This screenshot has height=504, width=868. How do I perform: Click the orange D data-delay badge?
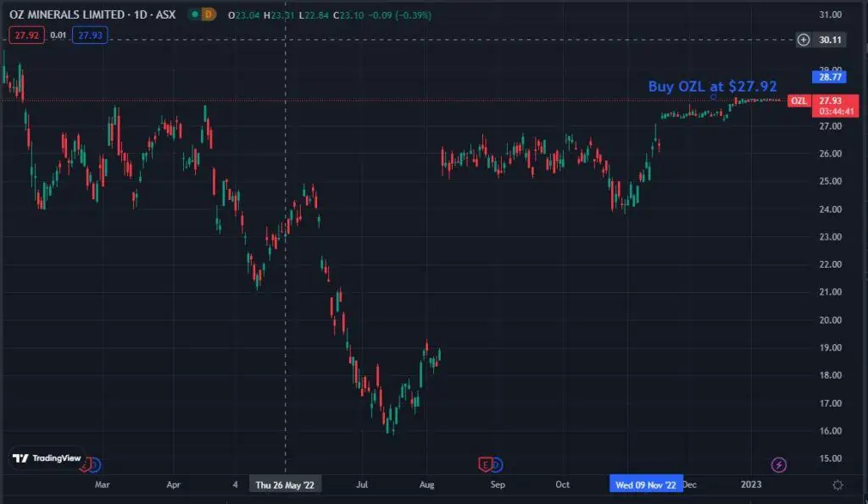click(208, 14)
